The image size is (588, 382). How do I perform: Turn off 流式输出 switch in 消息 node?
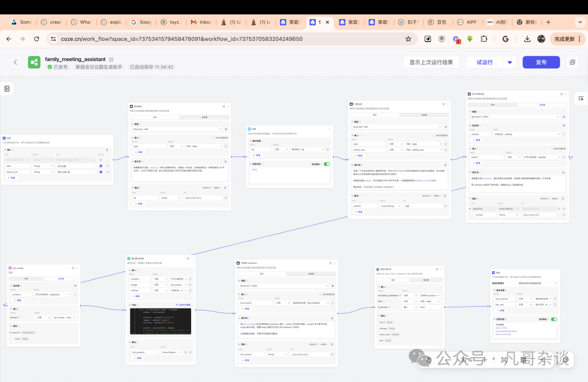(x=327, y=164)
